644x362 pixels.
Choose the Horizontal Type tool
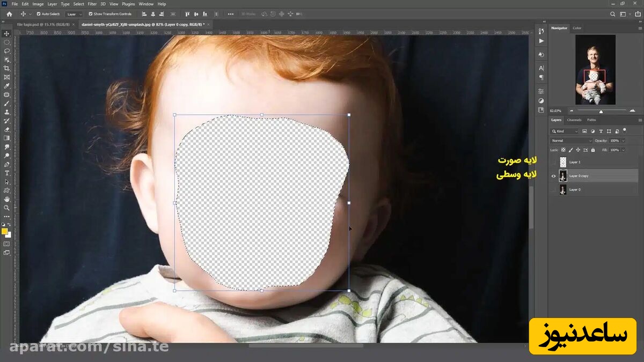click(7, 173)
